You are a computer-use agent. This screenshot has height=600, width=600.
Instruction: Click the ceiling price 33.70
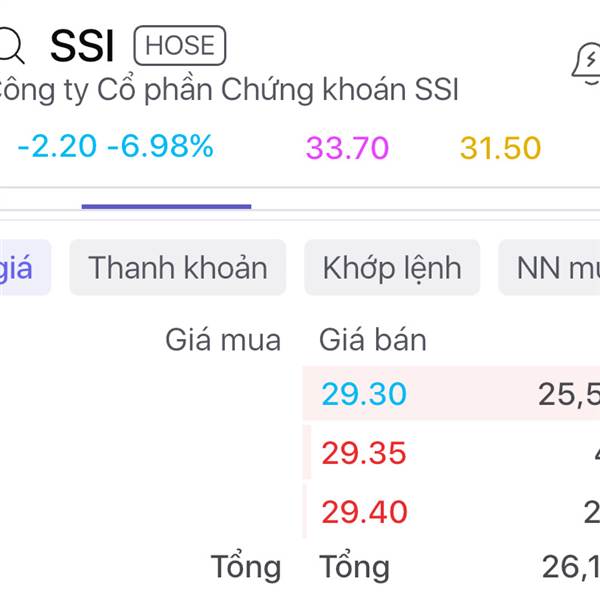click(347, 148)
